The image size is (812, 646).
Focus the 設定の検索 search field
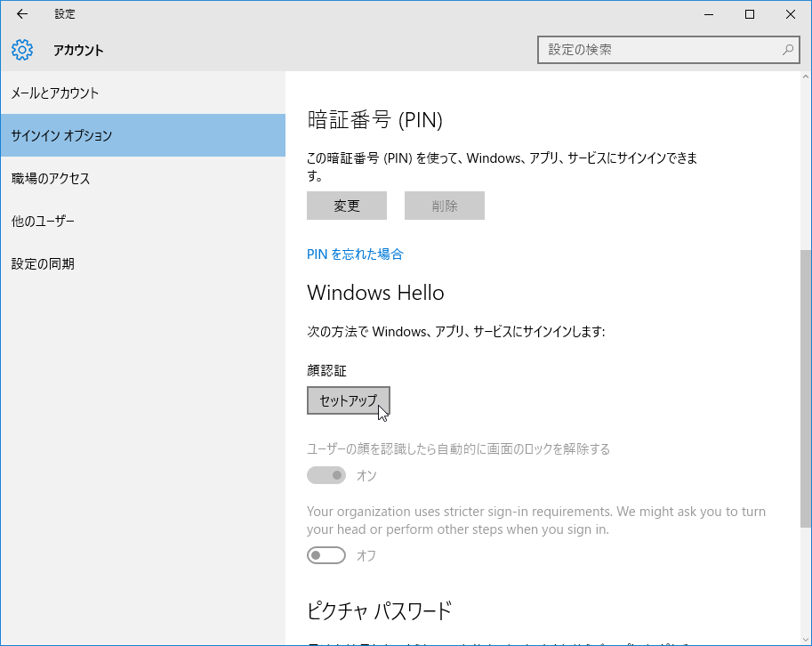pos(668,50)
